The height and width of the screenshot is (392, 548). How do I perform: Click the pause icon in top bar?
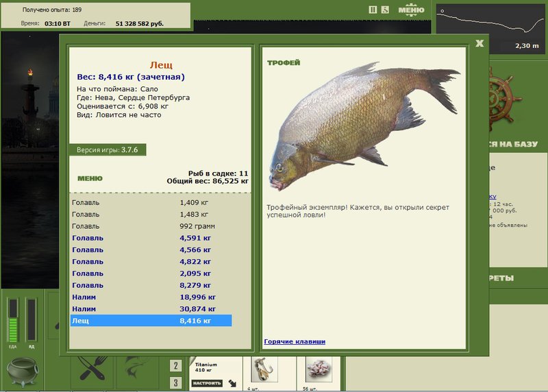pos(373,10)
